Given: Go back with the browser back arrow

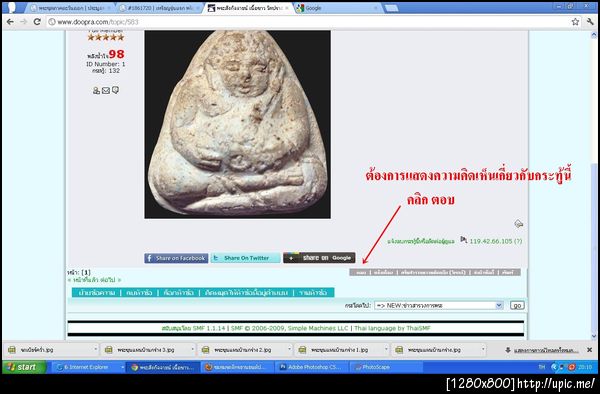Looking at the screenshot, I should point(10,22).
